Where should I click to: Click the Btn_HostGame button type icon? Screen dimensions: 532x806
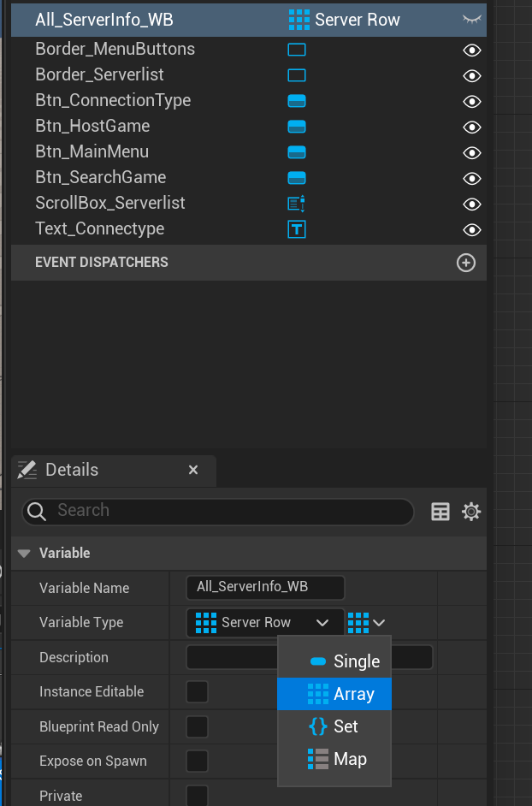297,127
